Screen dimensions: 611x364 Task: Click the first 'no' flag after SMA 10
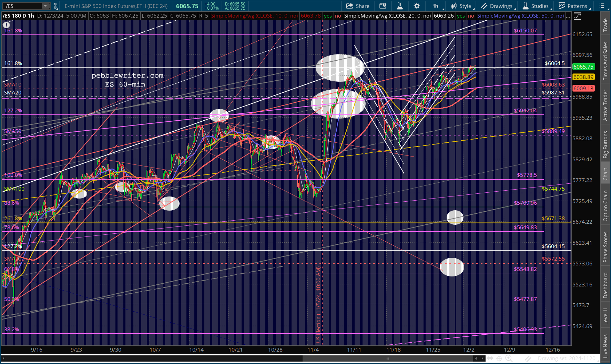pos(338,16)
